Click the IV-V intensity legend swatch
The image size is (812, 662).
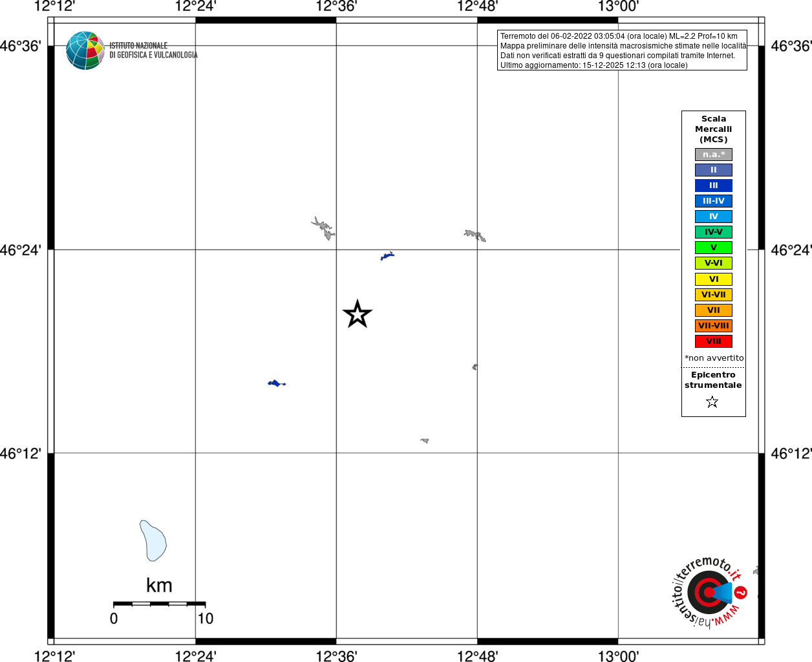pyautogui.click(x=714, y=232)
